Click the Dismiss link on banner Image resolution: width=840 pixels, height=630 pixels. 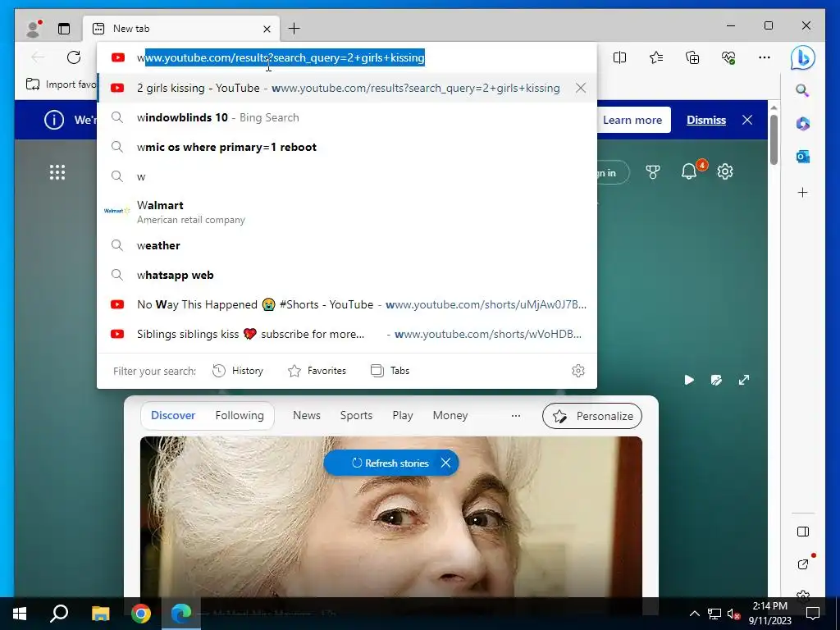(x=706, y=120)
